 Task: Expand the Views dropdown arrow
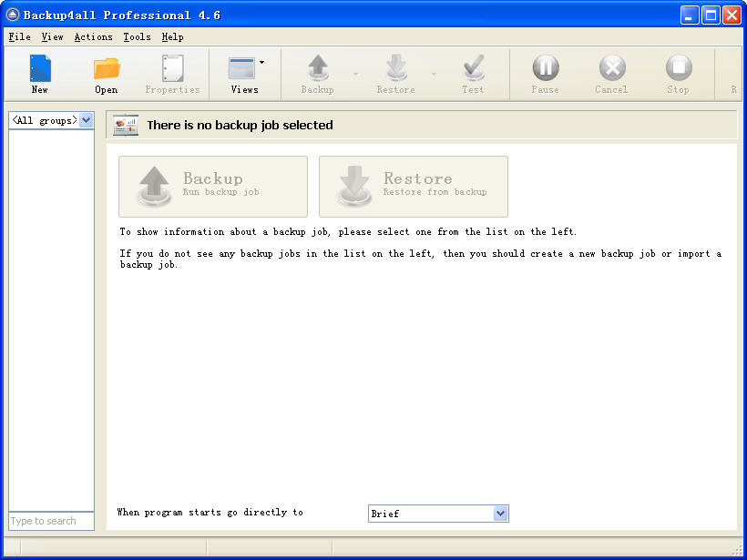pos(261,62)
